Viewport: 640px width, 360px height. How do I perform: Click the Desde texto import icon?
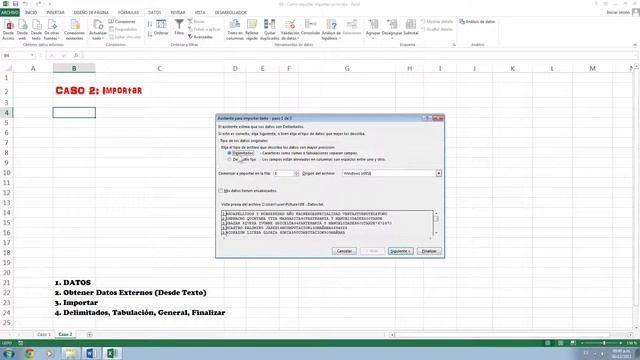click(36, 30)
